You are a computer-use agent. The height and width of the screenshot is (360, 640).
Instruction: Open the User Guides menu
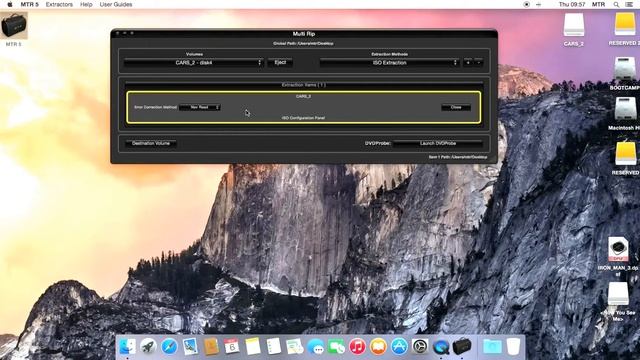click(x=116, y=4)
